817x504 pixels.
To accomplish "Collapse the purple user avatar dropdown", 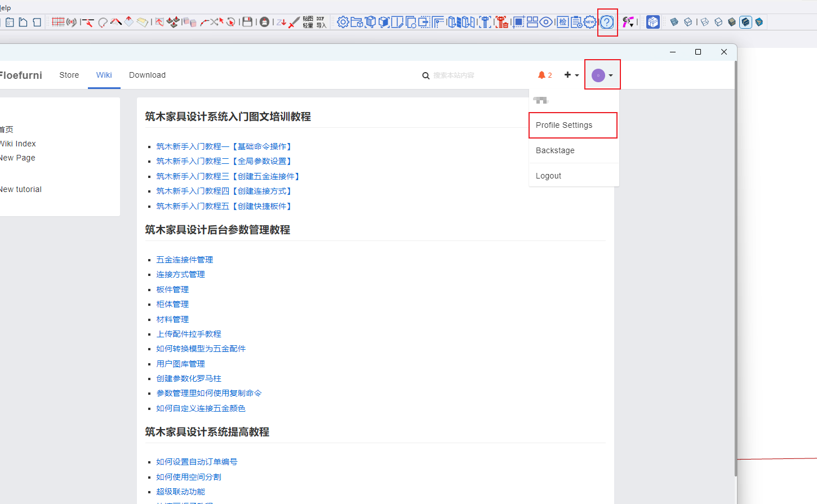I will coord(602,75).
